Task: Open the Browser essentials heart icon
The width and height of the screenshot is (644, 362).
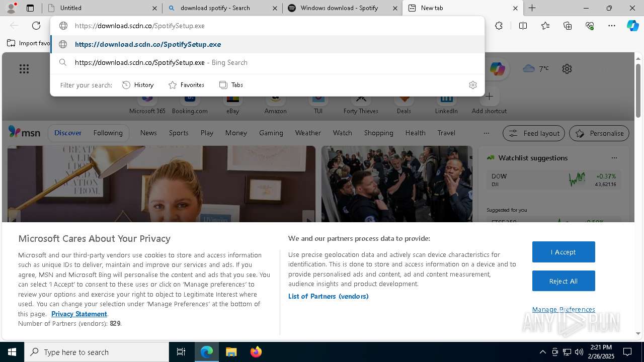Action: [x=590, y=26]
